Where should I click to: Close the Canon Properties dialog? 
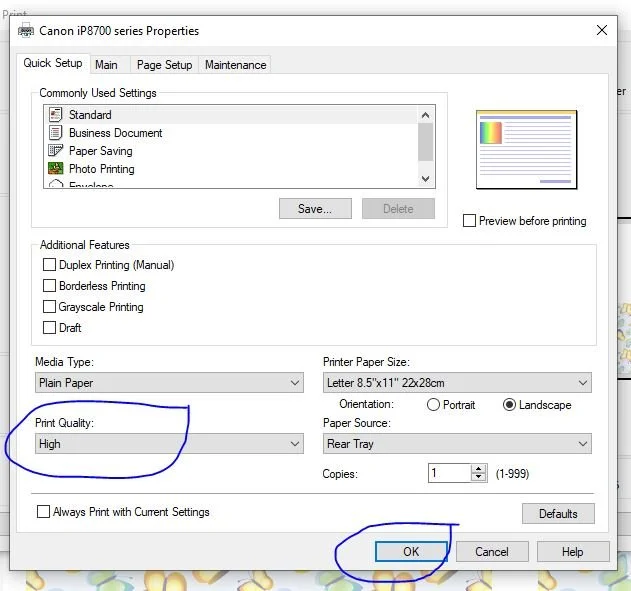pyautogui.click(x=602, y=30)
